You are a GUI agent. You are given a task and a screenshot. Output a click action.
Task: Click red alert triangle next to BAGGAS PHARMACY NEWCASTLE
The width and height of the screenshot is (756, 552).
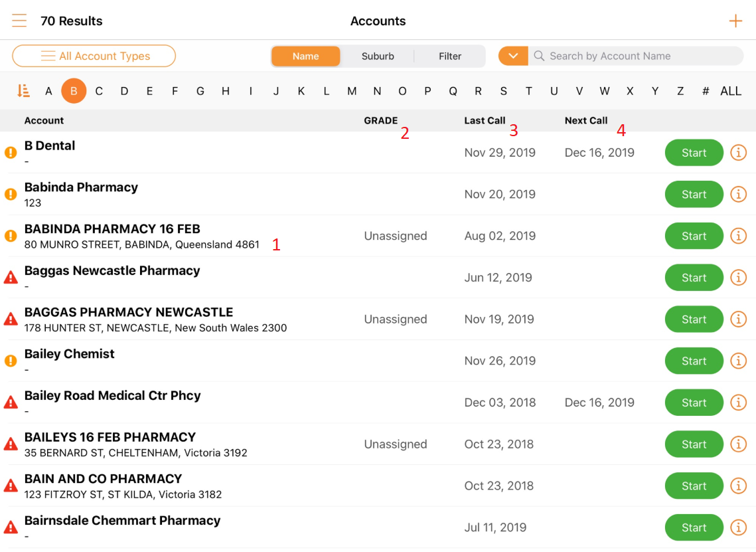click(11, 319)
